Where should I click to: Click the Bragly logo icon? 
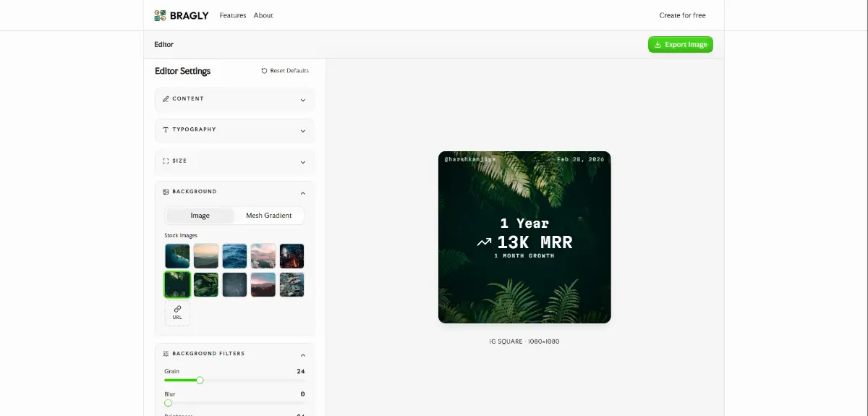160,15
